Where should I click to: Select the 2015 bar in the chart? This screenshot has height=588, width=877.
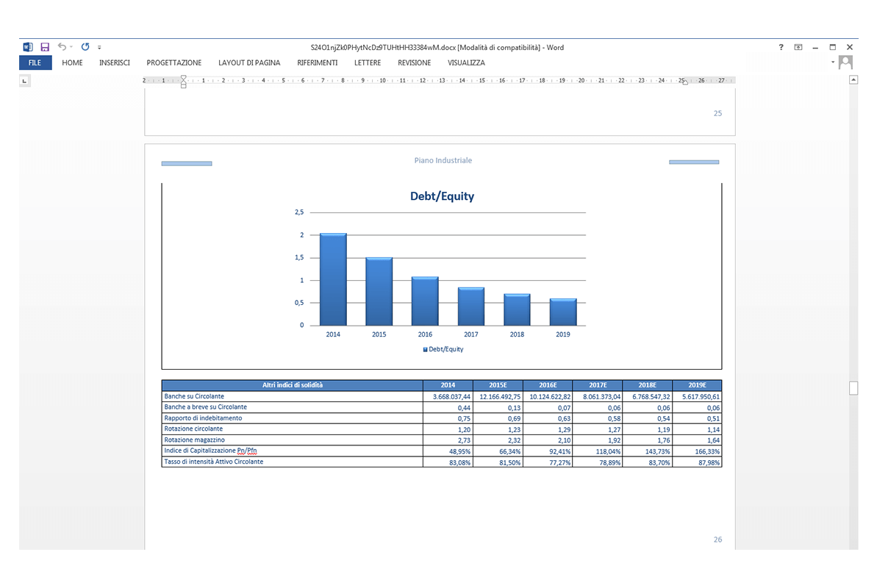click(x=379, y=292)
